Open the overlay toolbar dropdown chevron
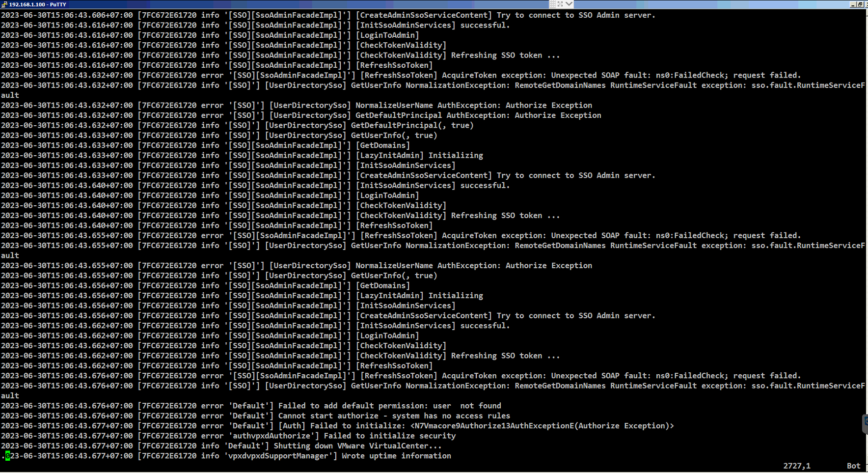The width and height of the screenshot is (868, 473). (568, 4)
